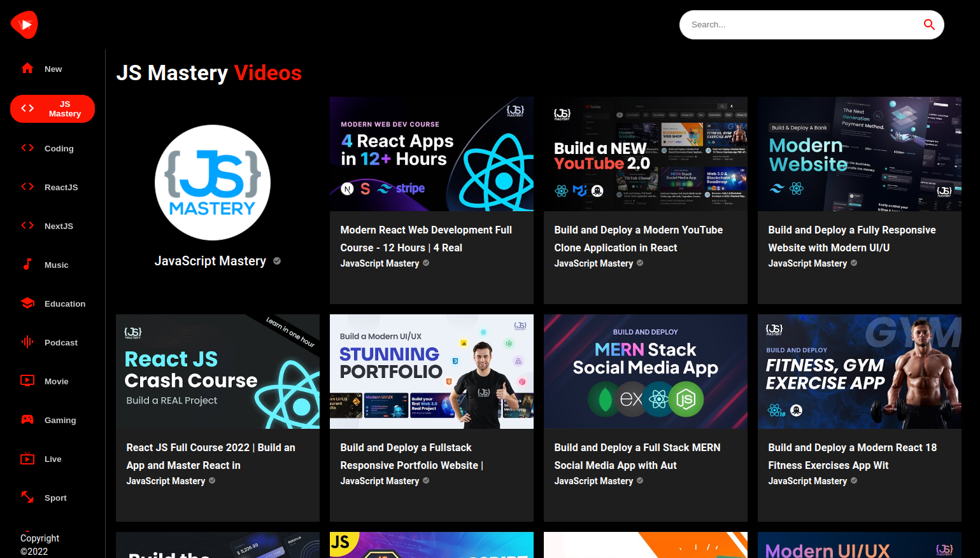This screenshot has height=558, width=980.
Task: Open the partially visible Modern UI/UX thumbnail
Action: tap(860, 545)
